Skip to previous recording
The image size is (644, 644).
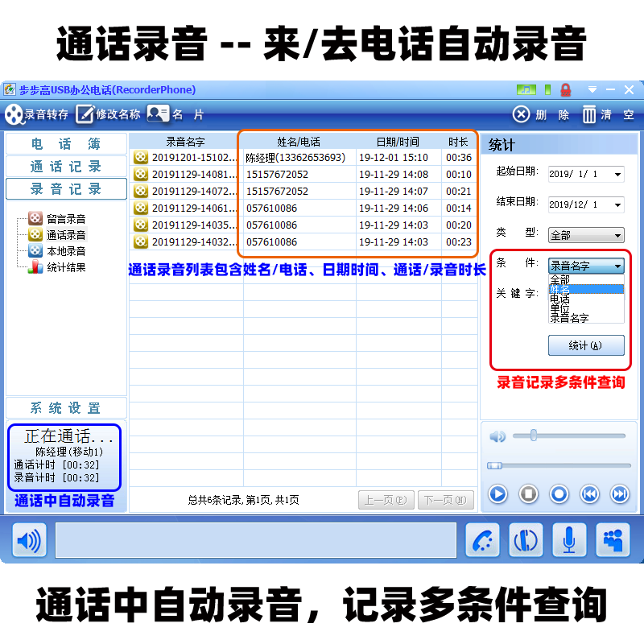(589, 493)
